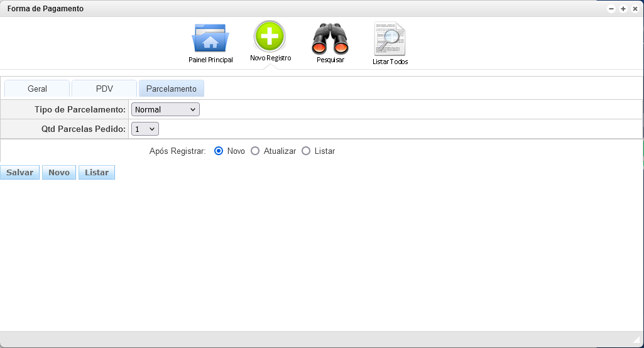Switch to the PDV tab
Viewport: 644px width, 348px height.
(104, 89)
